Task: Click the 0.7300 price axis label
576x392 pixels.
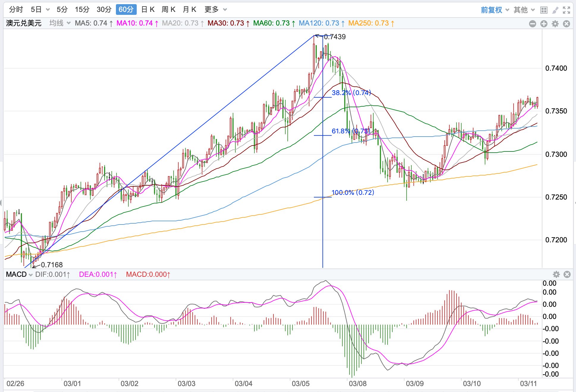Action: (x=556, y=154)
